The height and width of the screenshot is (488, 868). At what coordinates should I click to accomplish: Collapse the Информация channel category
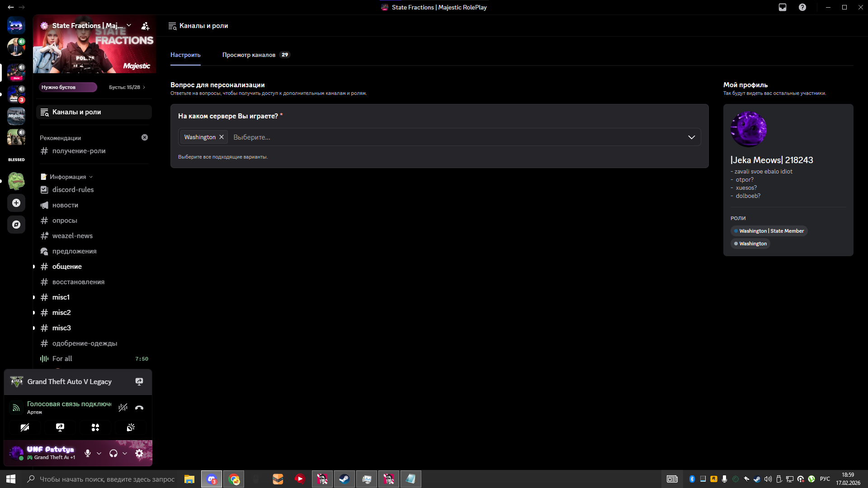click(x=68, y=177)
